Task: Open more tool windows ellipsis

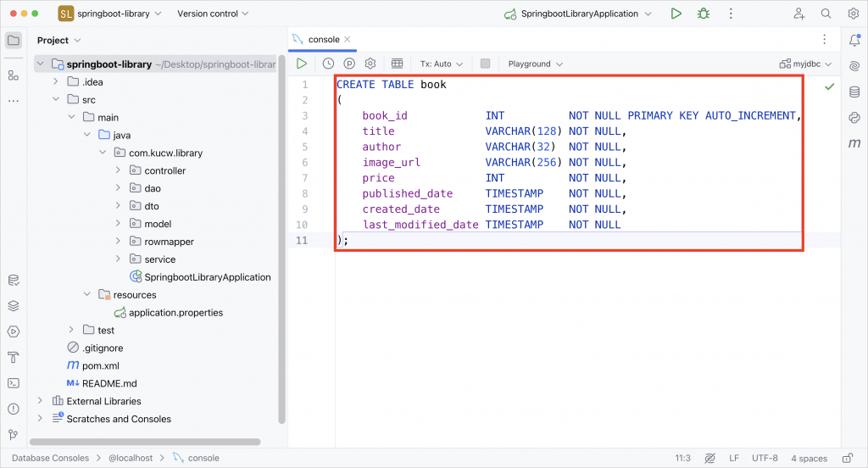Action: (14, 101)
